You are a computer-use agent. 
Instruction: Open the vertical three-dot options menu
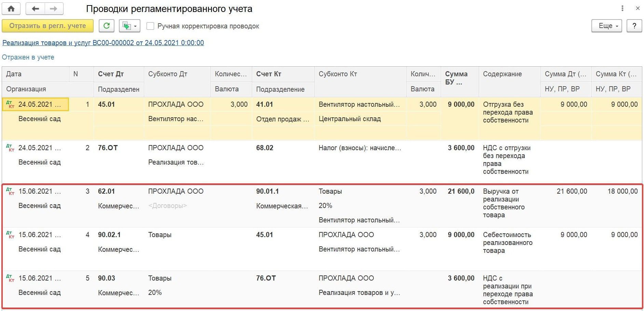point(622,8)
